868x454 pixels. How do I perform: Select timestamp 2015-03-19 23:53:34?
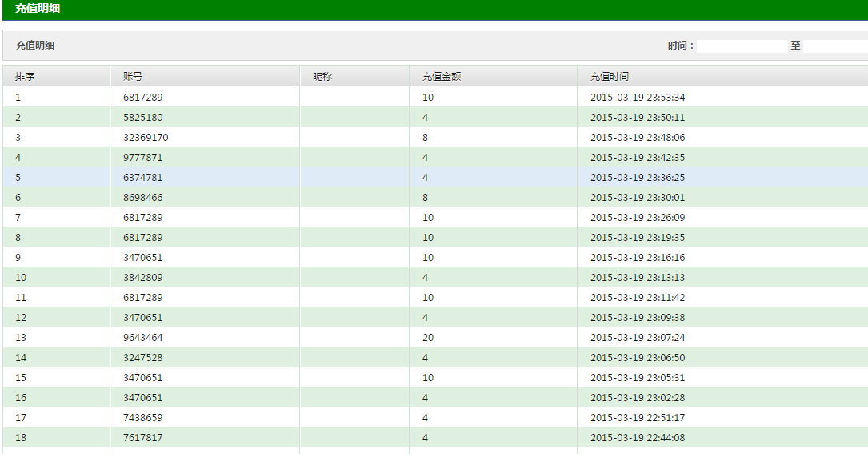tap(638, 98)
